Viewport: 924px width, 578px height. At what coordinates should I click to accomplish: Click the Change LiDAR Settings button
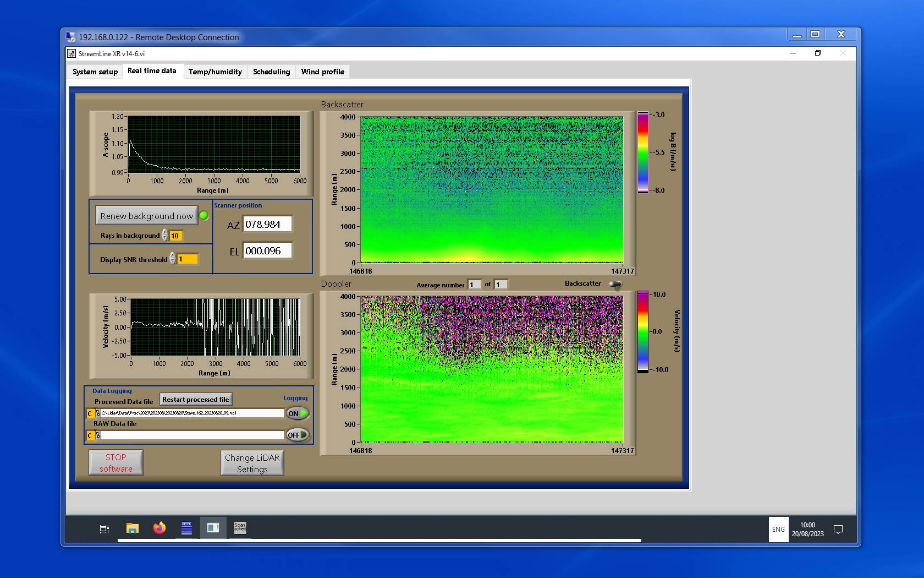[x=252, y=463]
